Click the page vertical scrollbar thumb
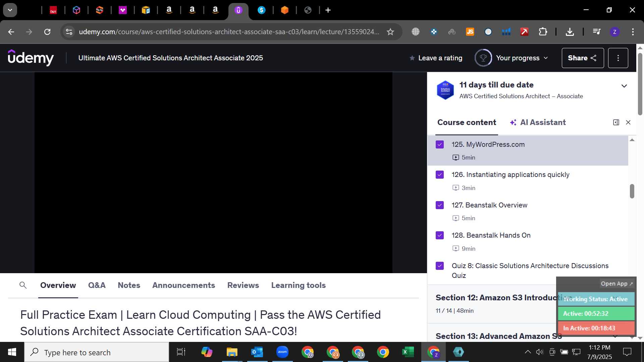Viewport: 644px width, 362px height. 640,84
